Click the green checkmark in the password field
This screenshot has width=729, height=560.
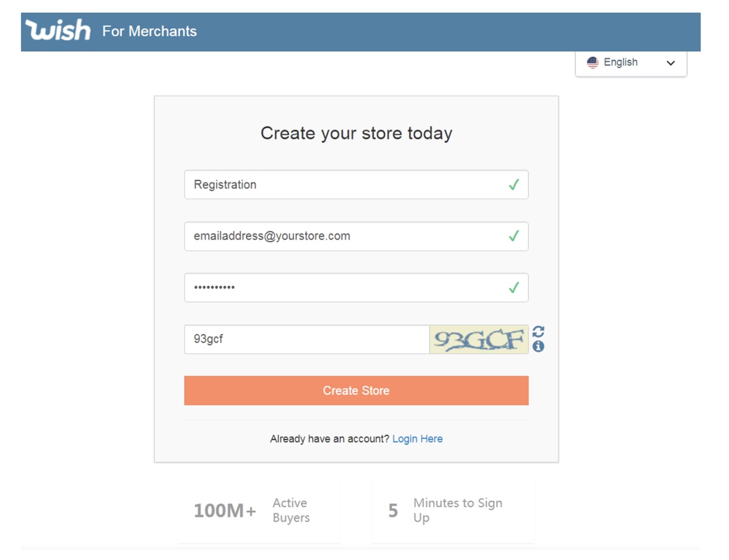click(514, 288)
